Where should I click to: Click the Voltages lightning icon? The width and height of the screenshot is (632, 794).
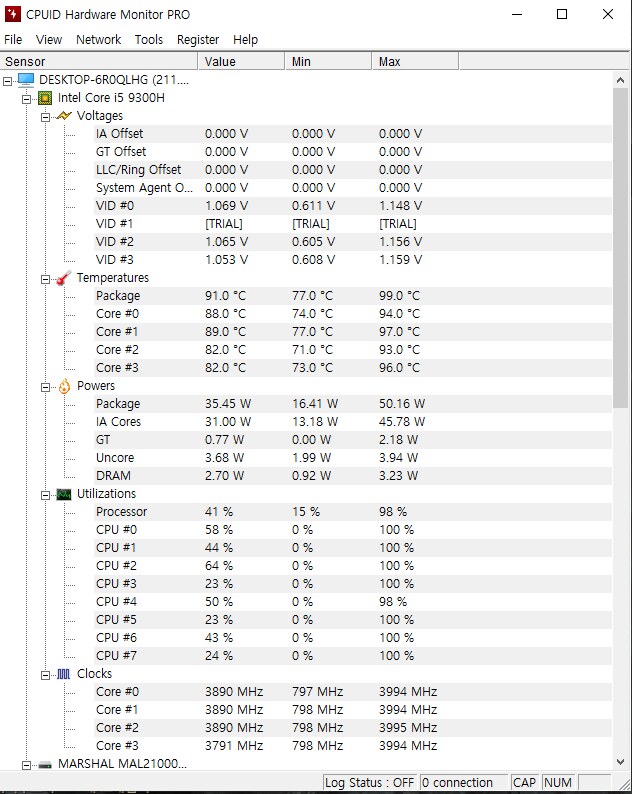[x=64, y=116]
